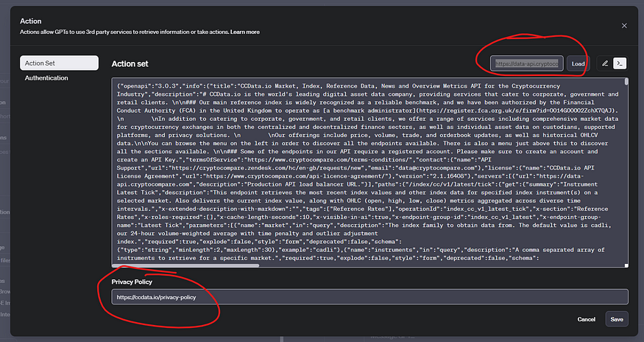Screen dimensions: 644x342
Task: Follow the Learn more link
Action: [245, 32]
